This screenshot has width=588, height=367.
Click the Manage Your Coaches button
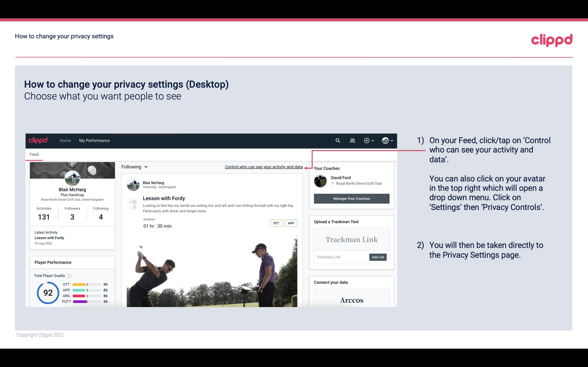pyautogui.click(x=351, y=199)
